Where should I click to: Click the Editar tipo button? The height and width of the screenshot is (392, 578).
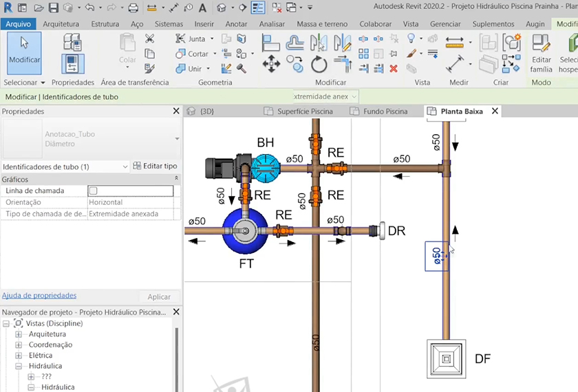pos(156,166)
